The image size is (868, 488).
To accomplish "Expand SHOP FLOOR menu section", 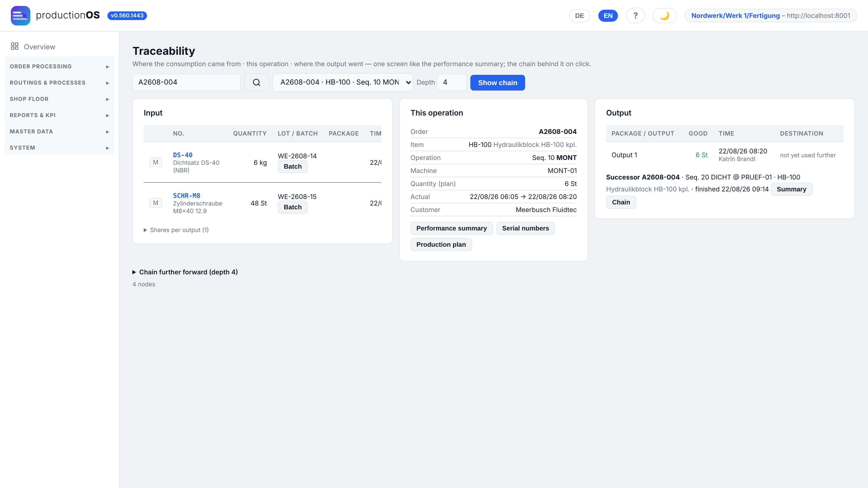I will (x=59, y=99).
